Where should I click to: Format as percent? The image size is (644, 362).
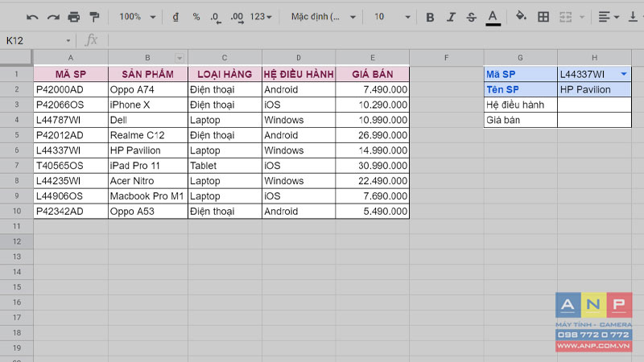click(196, 17)
